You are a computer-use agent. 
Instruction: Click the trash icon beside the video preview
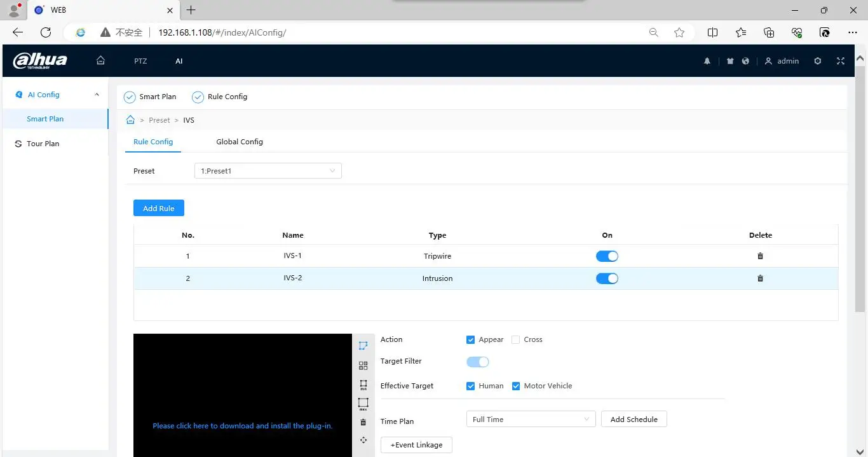[363, 422]
